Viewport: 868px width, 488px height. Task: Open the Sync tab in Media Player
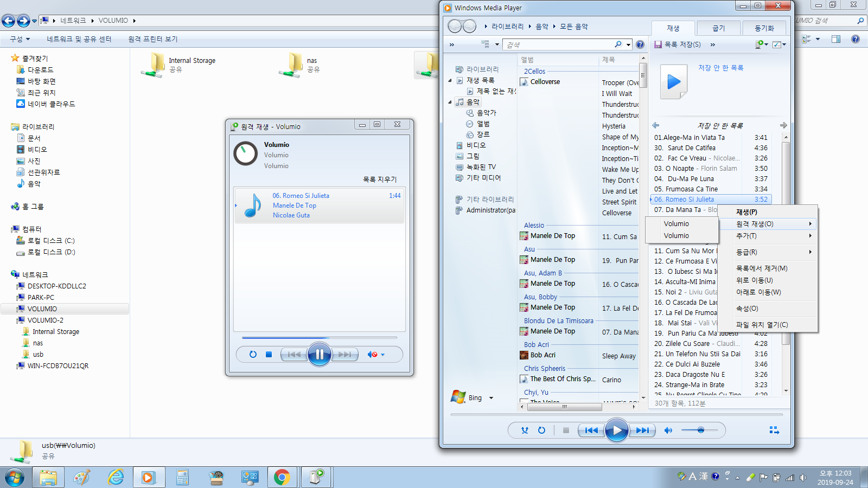pyautogui.click(x=764, y=28)
